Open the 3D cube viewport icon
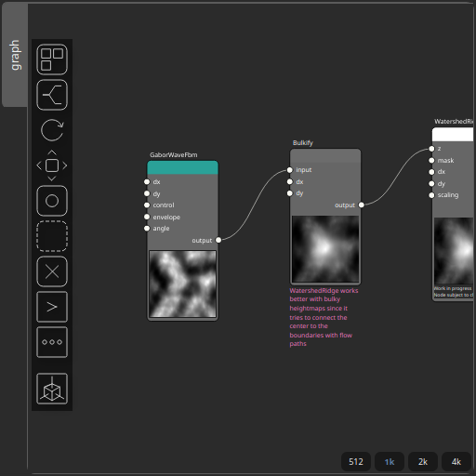The width and height of the screenshot is (476, 476). tap(52, 389)
